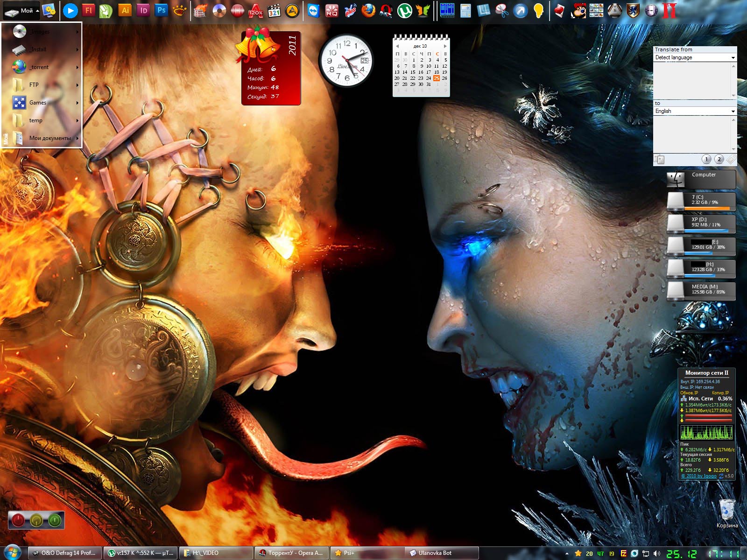Open Мои документы menu entry

click(x=45, y=138)
